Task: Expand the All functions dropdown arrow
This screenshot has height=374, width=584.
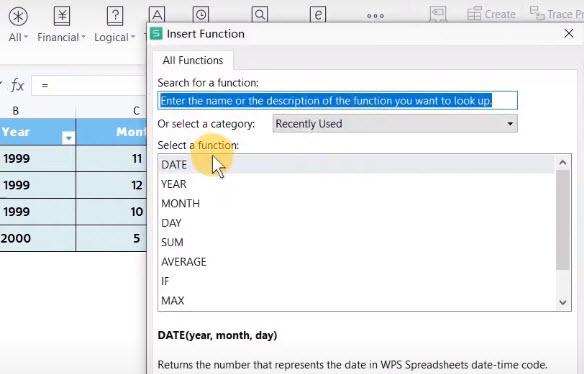Action: (x=26, y=37)
